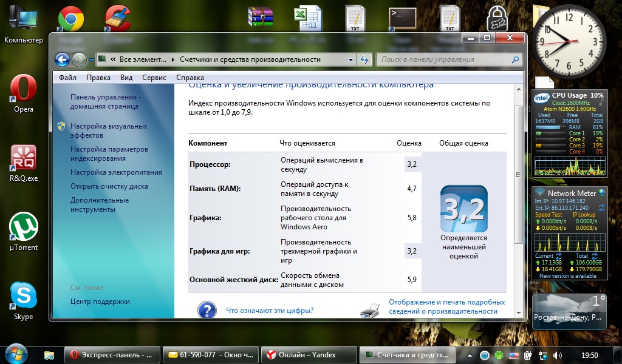This screenshot has width=622, height=364.
Task: Click the printer icon in performance window
Action: [370, 311]
